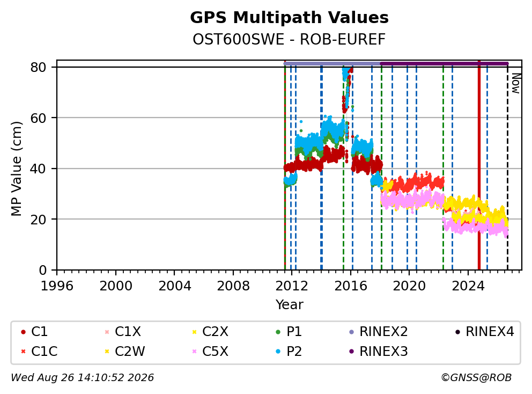Click the lavender RINEX2 legend marker dot
The height and width of the screenshot is (394, 532).
(x=351, y=332)
